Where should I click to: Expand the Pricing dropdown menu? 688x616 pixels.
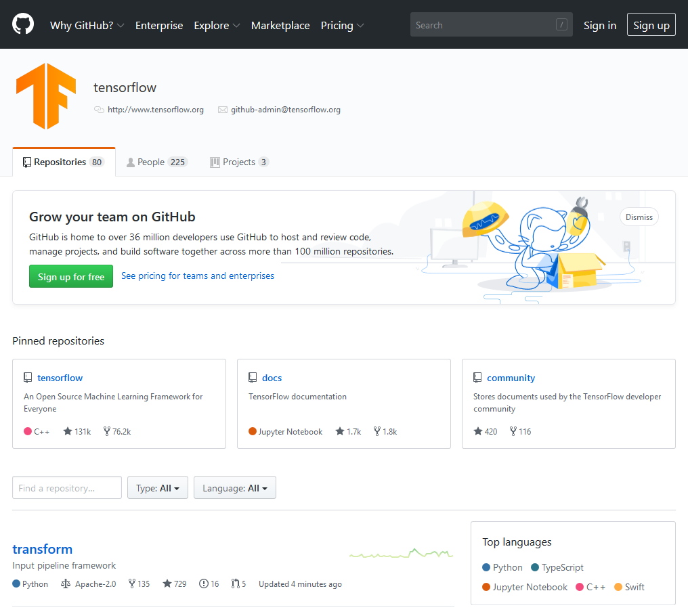(x=342, y=26)
